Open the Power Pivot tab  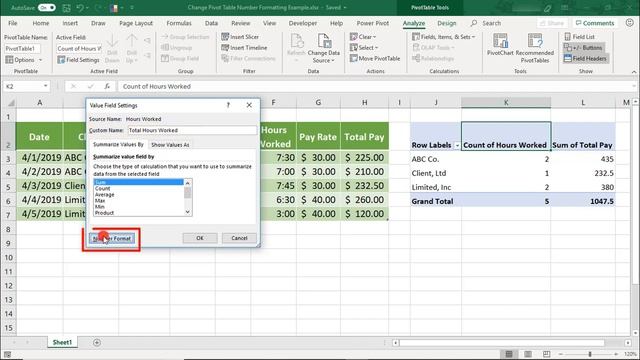[x=373, y=23]
